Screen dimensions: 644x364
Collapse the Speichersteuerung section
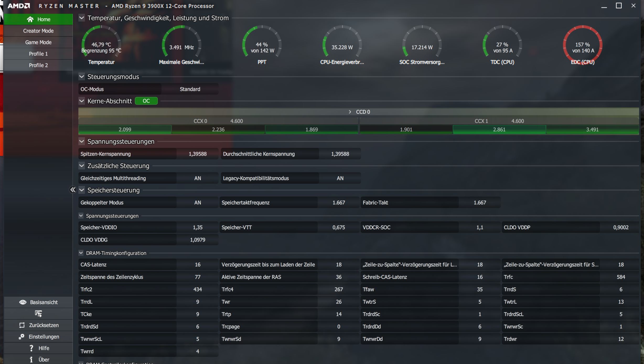point(82,190)
